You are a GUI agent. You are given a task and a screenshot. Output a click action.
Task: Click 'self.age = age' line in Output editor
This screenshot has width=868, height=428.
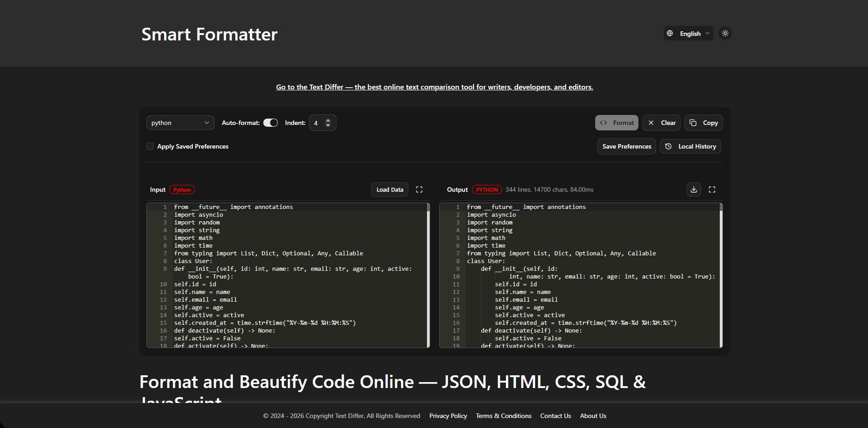(519, 307)
